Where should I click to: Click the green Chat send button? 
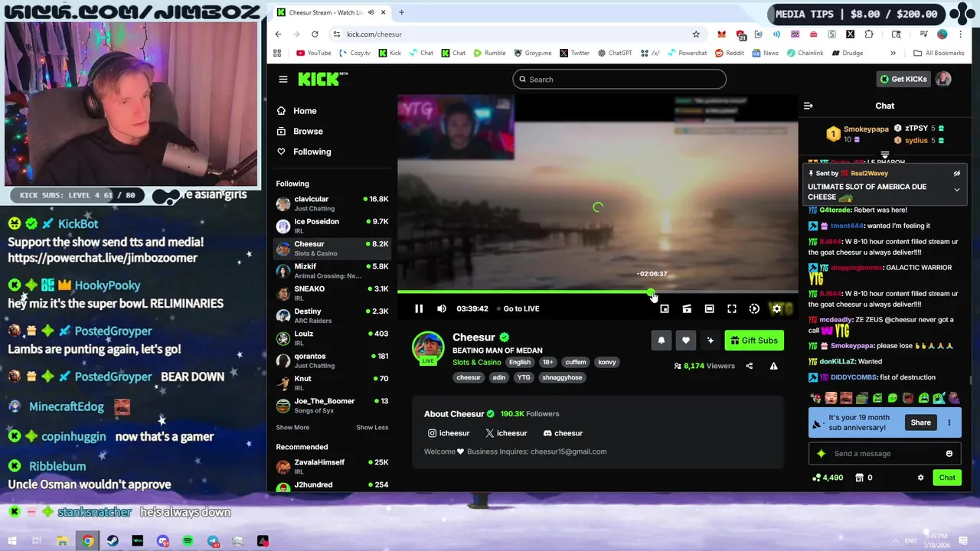point(947,478)
